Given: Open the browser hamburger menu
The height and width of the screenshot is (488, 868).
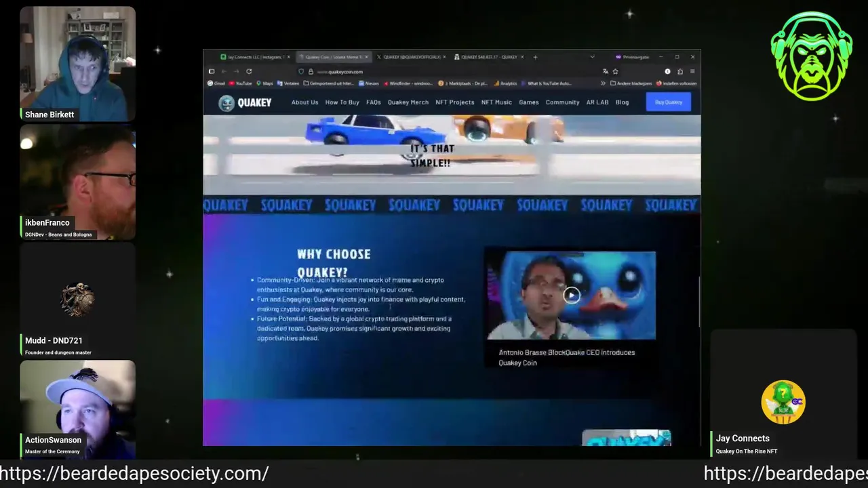Looking at the screenshot, I should pyautogui.click(x=692, y=71).
